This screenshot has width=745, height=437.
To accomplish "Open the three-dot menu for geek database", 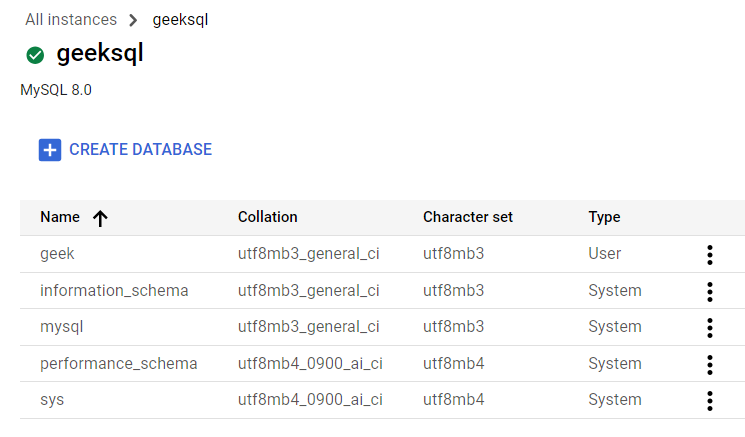I will [710, 254].
